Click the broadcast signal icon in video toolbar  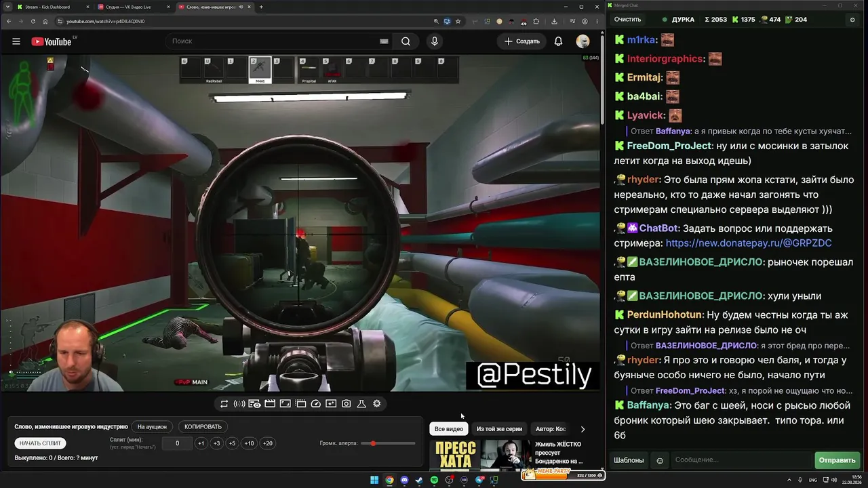coord(239,404)
